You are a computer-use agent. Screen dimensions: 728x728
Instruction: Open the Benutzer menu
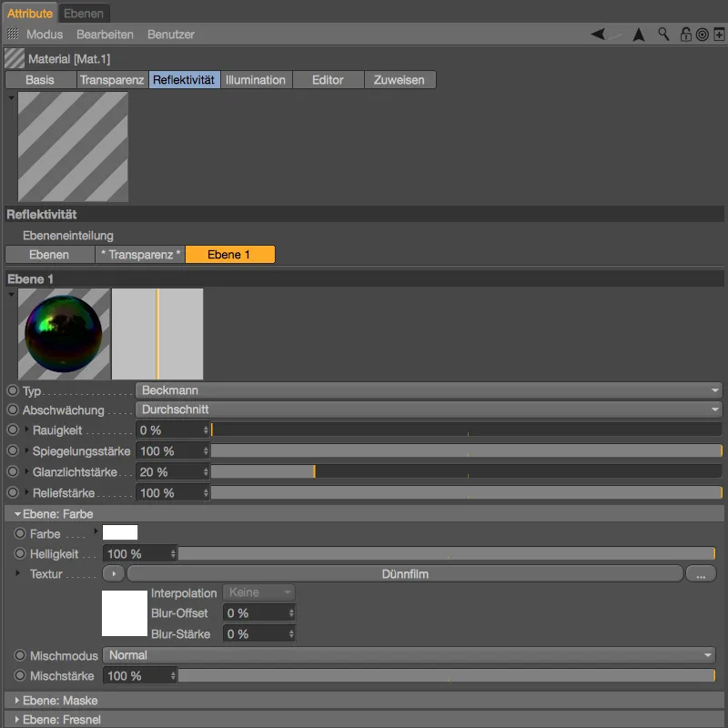pos(171,35)
